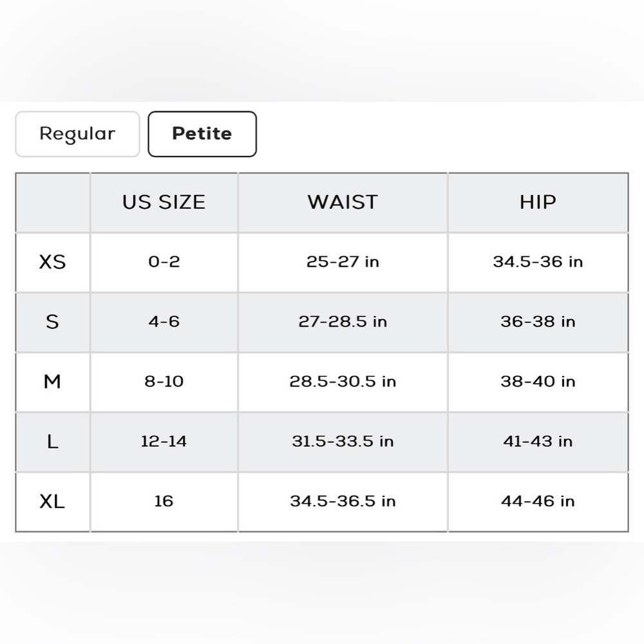Select the S size row label
This screenshot has height=644, width=644.
point(53,322)
